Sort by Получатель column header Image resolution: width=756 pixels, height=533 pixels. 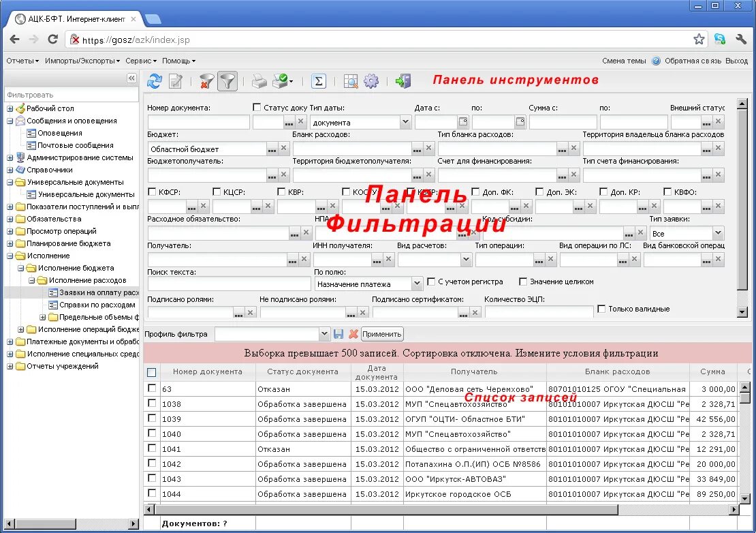[x=475, y=371]
